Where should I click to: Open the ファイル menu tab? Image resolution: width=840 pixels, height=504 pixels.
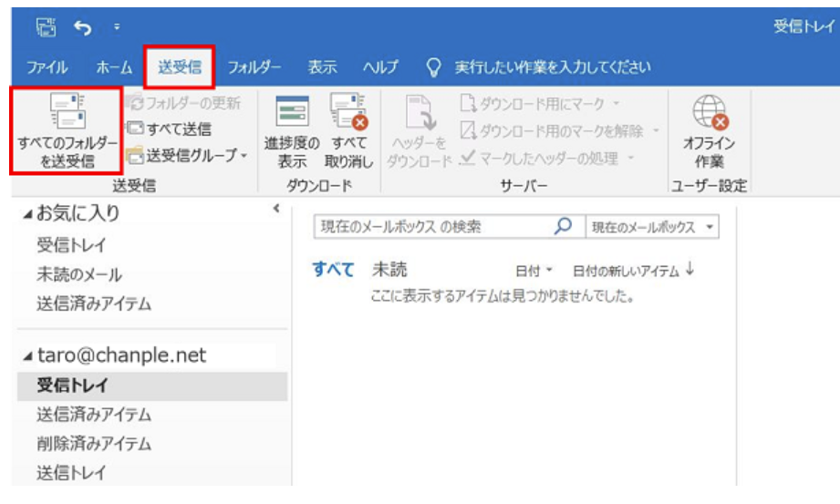click(x=47, y=67)
